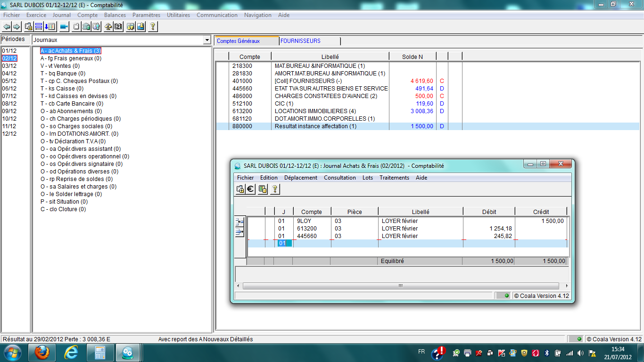
Task: Click the left insert-line arrow beside the entry grid
Action: 239,221
